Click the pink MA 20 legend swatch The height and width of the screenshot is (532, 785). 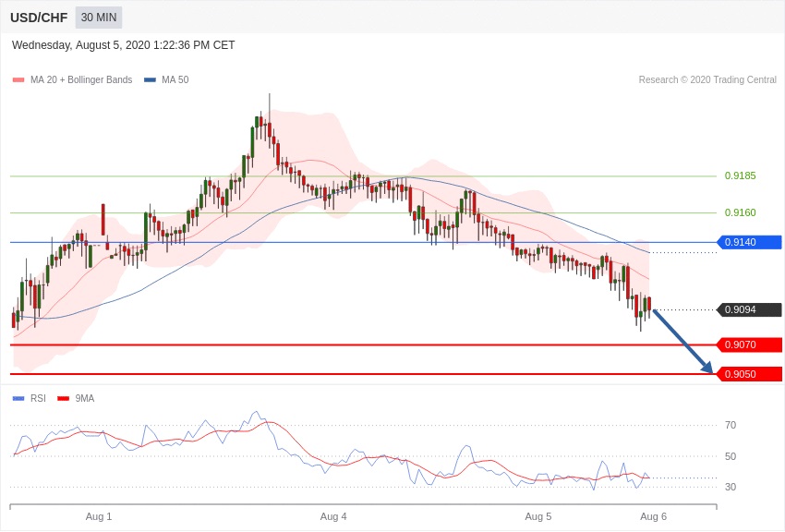tap(18, 80)
